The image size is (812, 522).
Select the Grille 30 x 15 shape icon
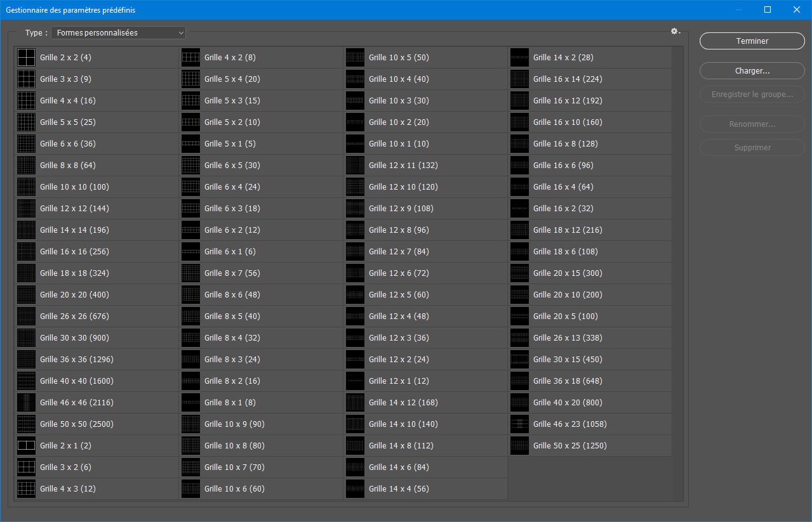519,360
